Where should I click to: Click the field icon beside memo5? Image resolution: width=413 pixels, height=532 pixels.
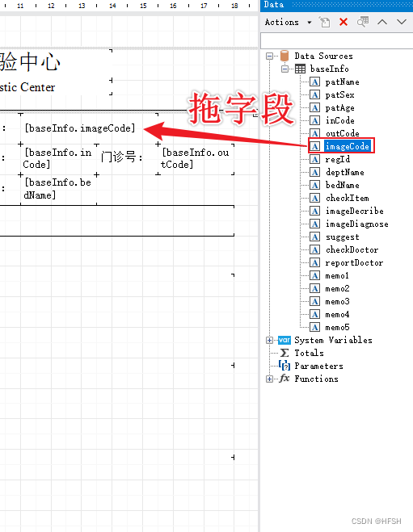[315, 328]
